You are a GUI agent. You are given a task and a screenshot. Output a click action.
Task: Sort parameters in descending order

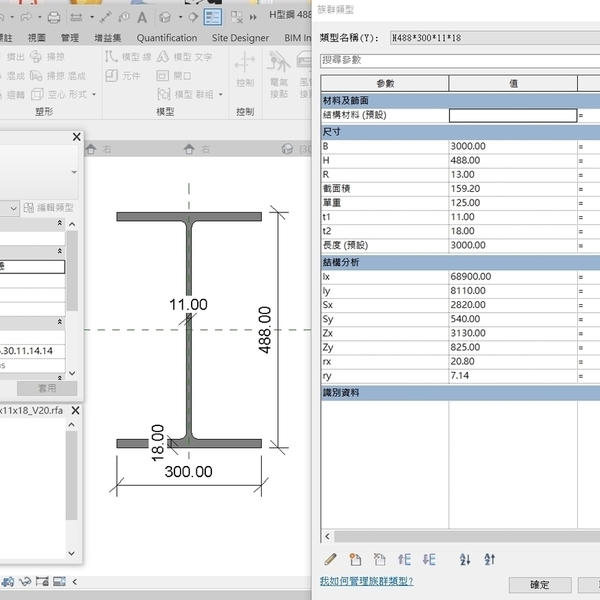point(489,560)
